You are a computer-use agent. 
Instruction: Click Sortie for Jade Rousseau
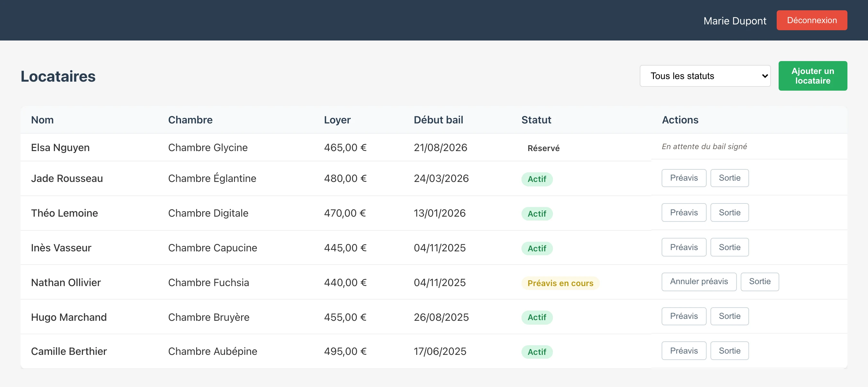click(x=729, y=178)
